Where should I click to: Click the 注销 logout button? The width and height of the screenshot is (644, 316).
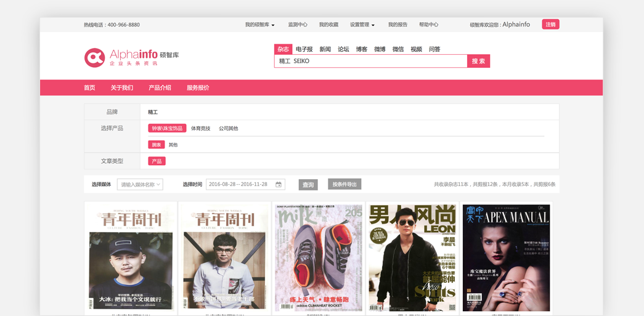pyautogui.click(x=550, y=24)
